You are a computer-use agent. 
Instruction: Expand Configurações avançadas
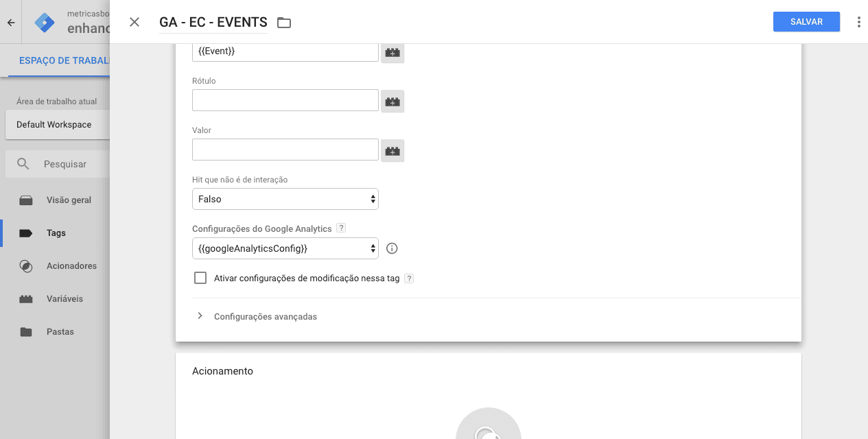pyautogui.click(x=265, y=316)
